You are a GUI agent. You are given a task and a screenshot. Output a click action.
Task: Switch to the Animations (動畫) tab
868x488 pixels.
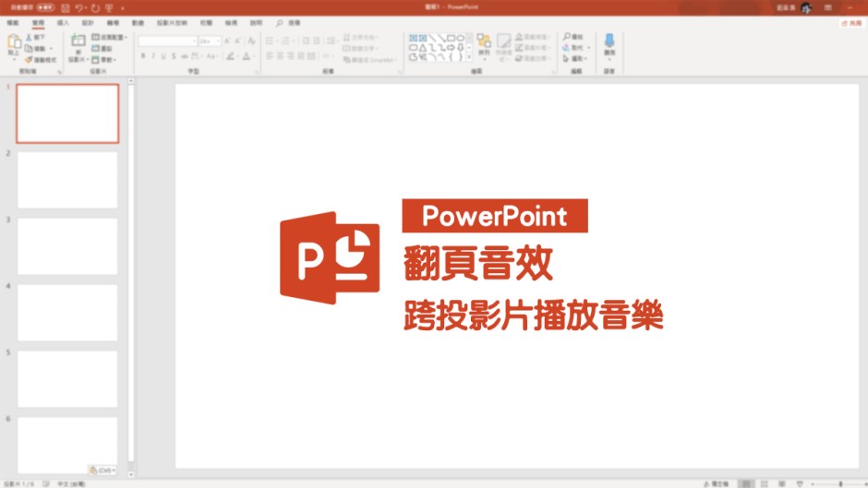pos(138,22)
